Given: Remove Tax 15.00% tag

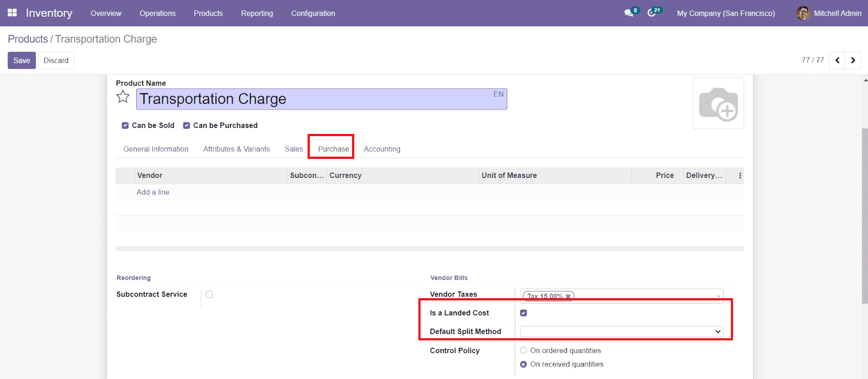Looking at the screenshot, I should 568,297.
